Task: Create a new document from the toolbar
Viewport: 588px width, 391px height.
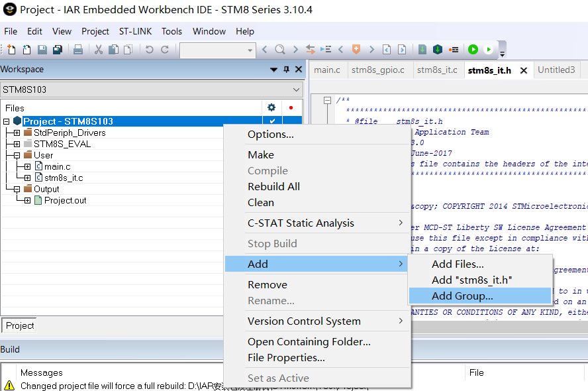Action: point(11,50)
